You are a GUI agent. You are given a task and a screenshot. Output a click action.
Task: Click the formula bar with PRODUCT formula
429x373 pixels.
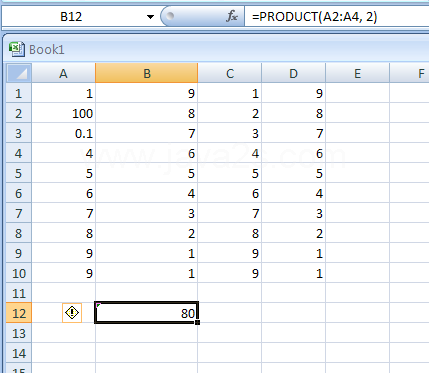337,16
